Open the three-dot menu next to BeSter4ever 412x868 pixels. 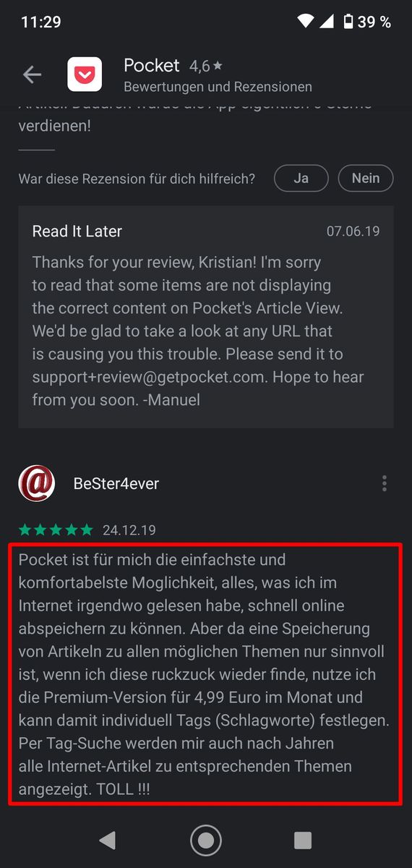click(385, 483)
